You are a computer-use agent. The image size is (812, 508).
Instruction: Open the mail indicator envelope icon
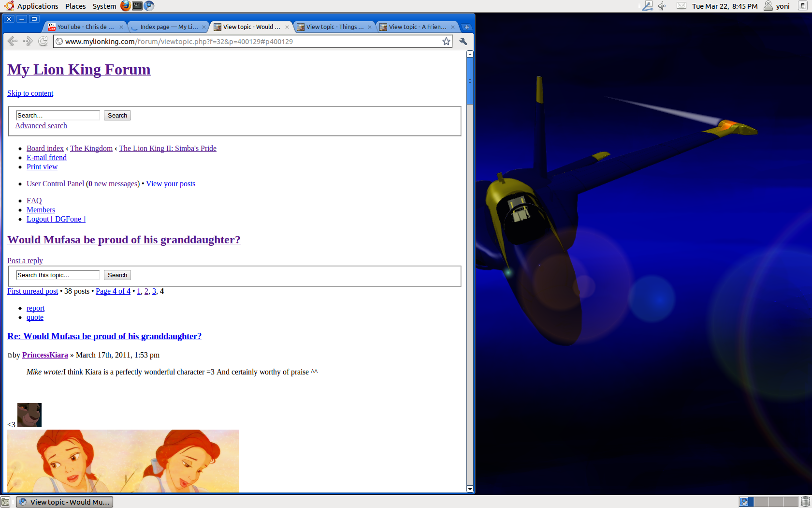click(681, 6)
